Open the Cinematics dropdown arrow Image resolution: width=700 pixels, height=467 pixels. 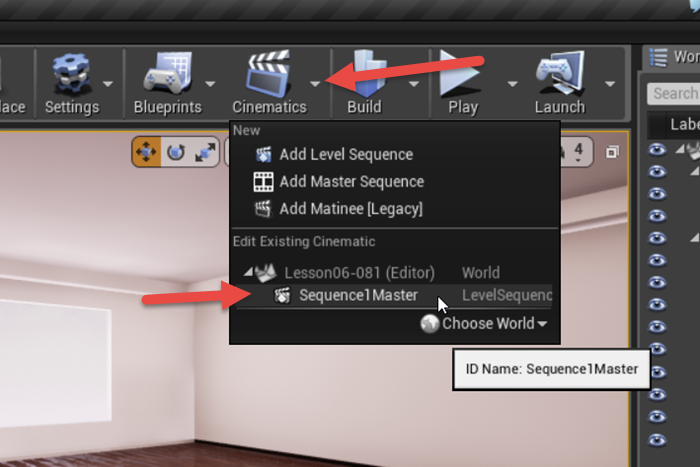click(x=315, y=84)
